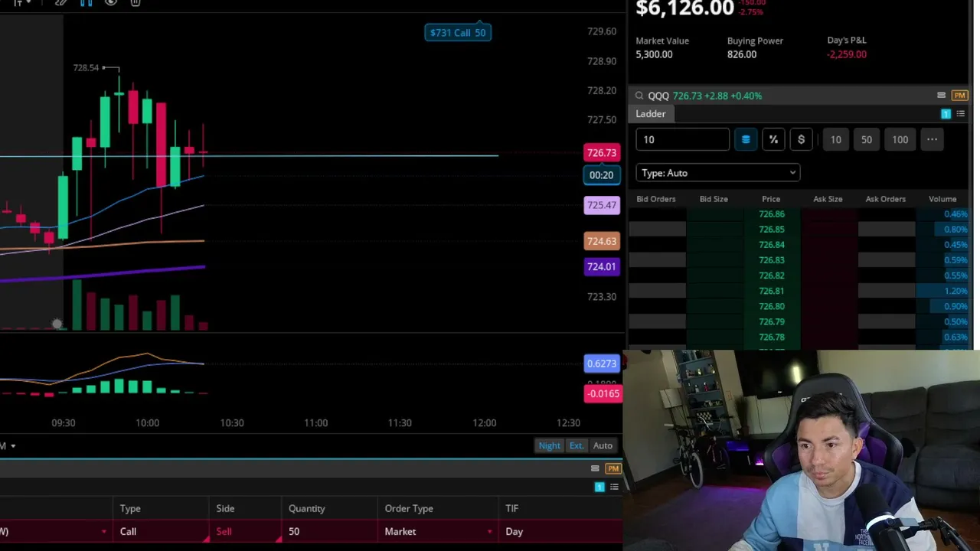This screenshot has width=980, height=551.
Task: Select the 726.79 price row in the ladder
Action: pos(772,321)
